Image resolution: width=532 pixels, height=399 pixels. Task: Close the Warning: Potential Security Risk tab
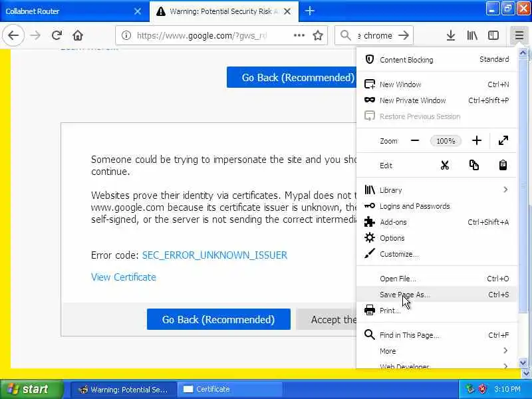tap(287, 11)
